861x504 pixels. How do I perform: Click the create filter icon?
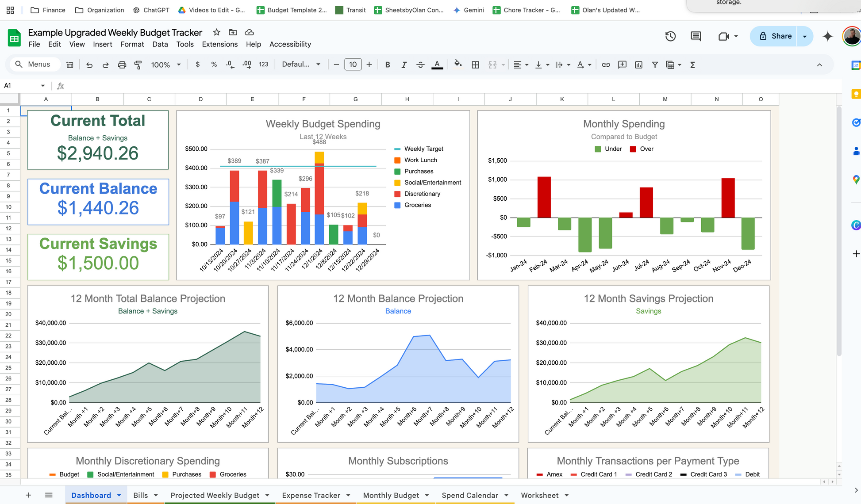coord(655,65)
